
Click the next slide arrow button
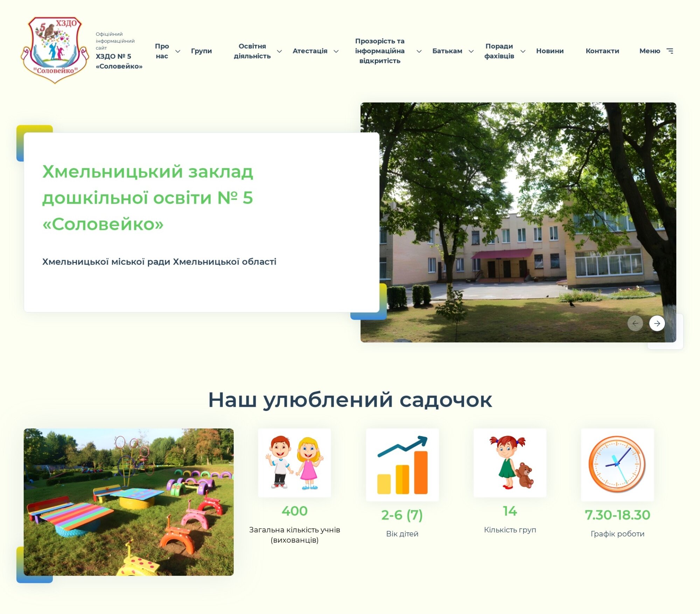[x=657, y=323]
